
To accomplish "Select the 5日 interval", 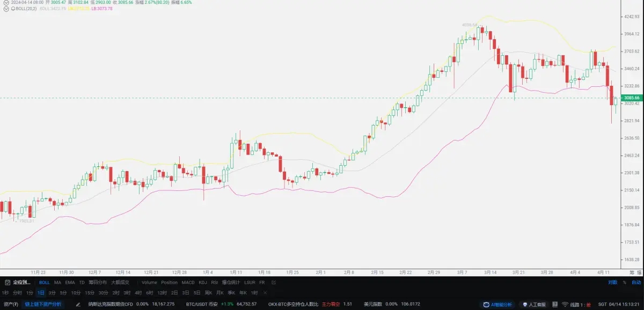I will coord(197,293).
